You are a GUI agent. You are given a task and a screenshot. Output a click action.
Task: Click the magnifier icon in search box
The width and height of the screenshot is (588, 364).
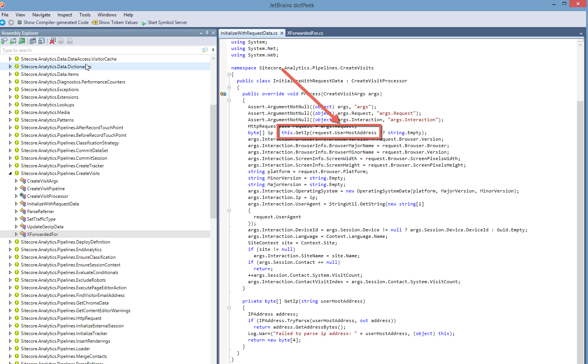(x=205, y=50)
